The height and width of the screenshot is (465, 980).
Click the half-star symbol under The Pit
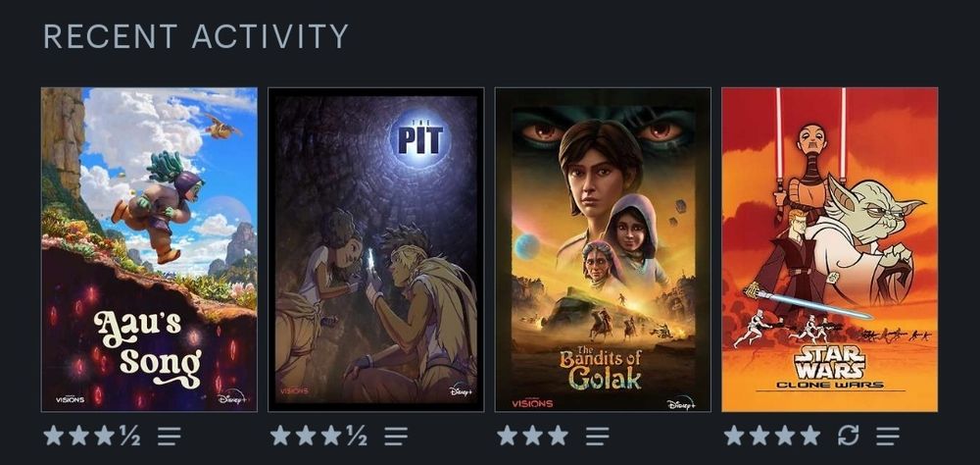[x=357, y=435]
